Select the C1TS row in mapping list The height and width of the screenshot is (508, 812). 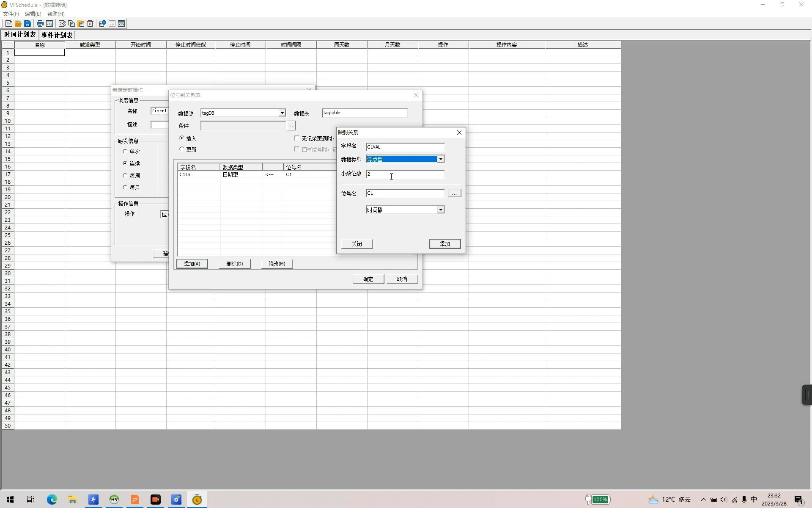(257, 174)
